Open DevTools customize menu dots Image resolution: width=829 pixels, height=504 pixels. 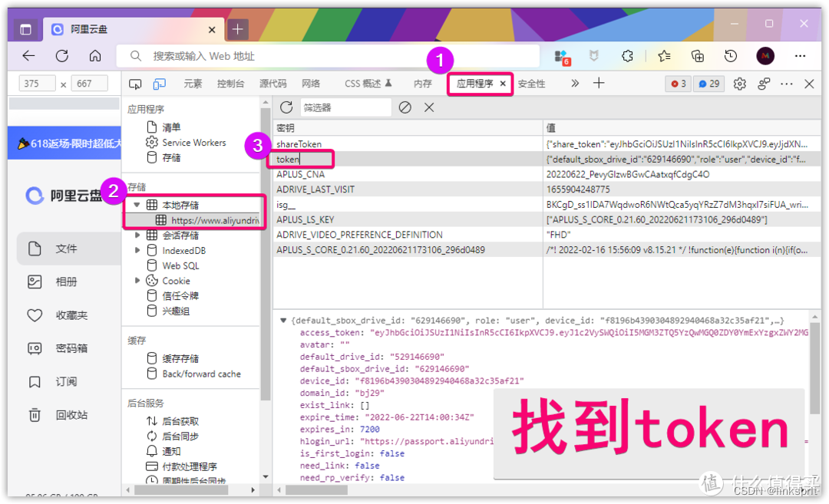point(787,84)
